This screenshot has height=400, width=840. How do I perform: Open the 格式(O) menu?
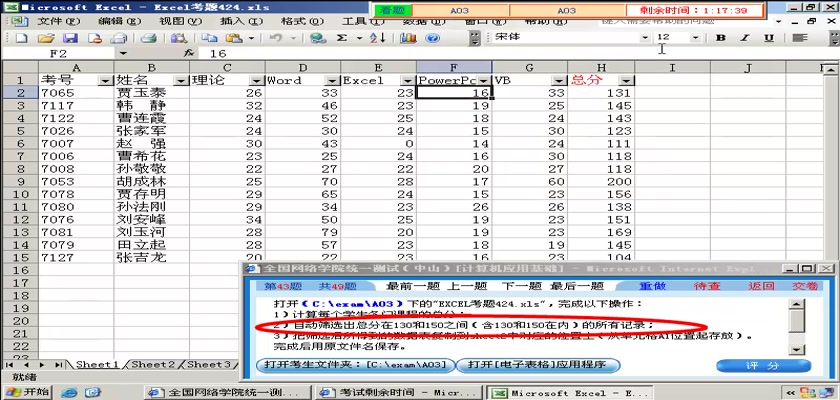pos(302,21)
